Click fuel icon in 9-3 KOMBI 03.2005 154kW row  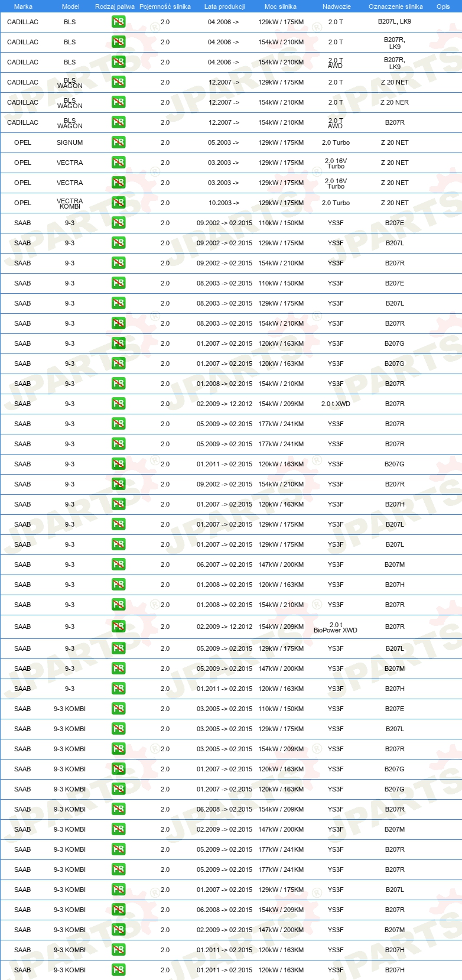(x=118, y=749)
